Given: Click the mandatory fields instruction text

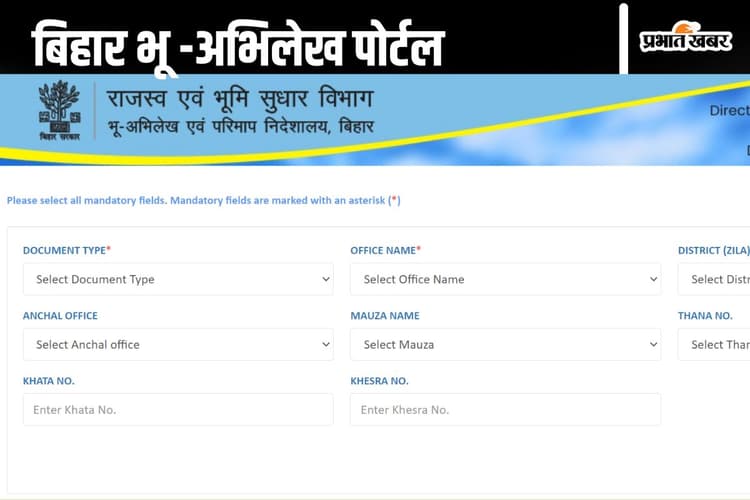Looking at the screenshot, I should click(x=203, y=200).
